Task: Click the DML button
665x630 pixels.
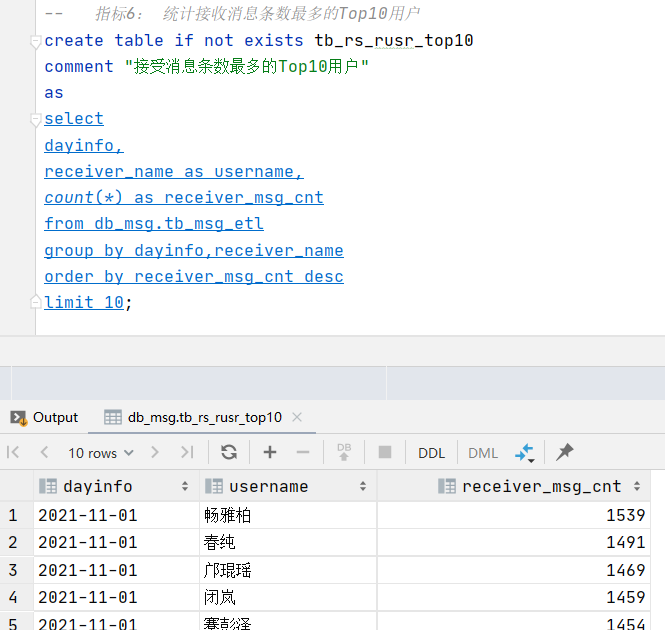Action: [483, 453]
